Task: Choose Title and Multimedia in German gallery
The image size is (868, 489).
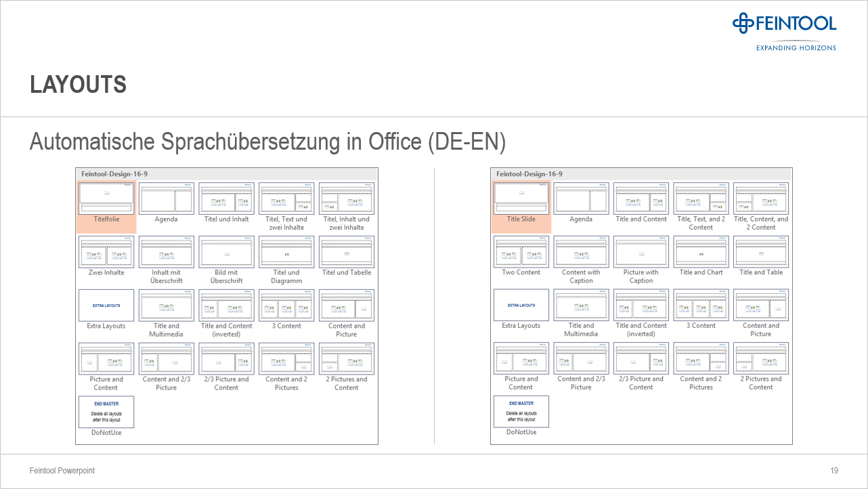Action: click(166, 305)
